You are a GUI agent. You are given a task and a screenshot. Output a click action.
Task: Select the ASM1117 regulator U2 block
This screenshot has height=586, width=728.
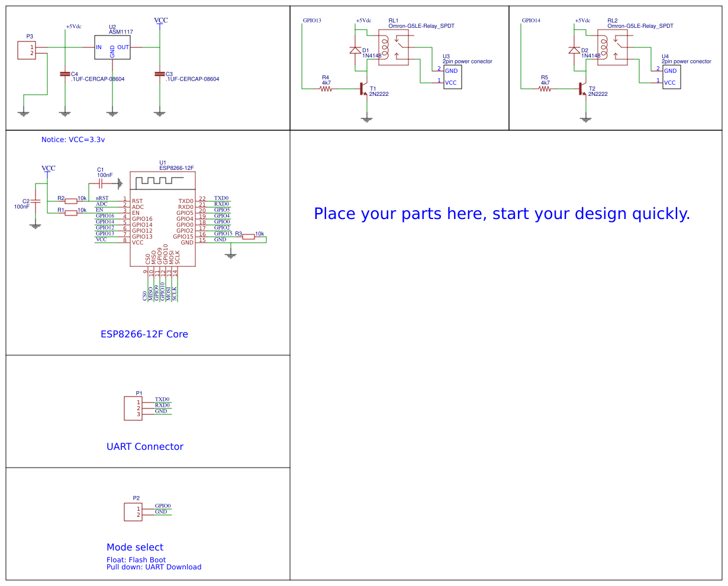tap(112, 47)
